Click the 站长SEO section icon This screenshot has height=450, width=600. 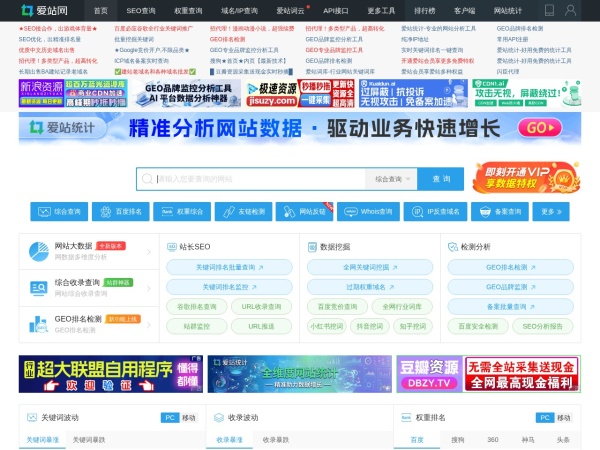(x=172, y=247)
